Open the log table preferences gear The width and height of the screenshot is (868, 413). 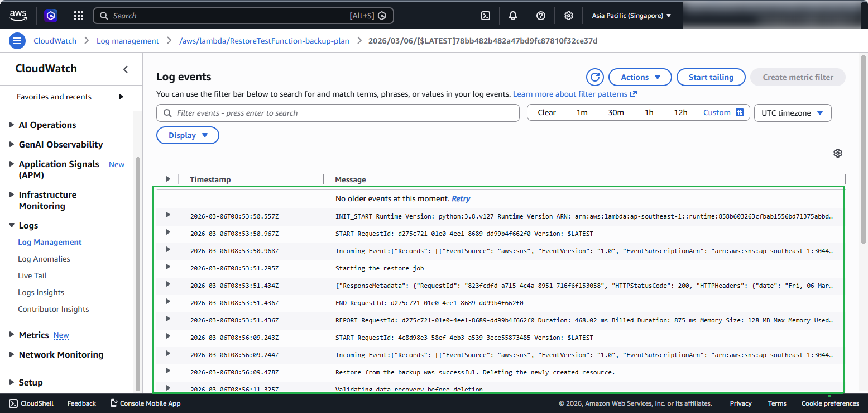coord(837,153)
